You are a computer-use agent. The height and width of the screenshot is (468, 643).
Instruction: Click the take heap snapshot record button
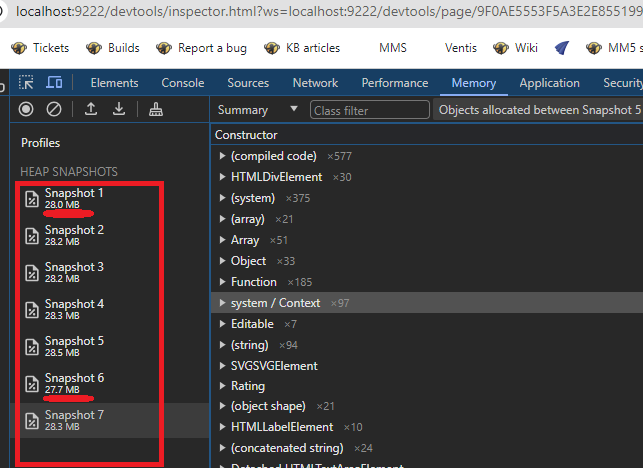click(x=26, y=109)
